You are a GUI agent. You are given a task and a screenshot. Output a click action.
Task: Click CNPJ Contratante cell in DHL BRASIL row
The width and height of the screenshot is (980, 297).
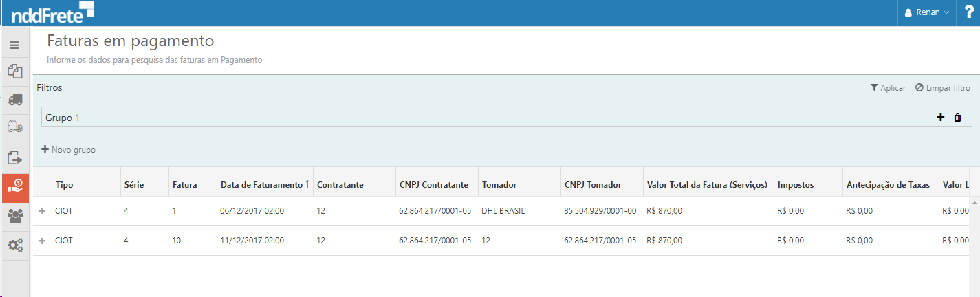pyautogui.click(x=435, y=211)
